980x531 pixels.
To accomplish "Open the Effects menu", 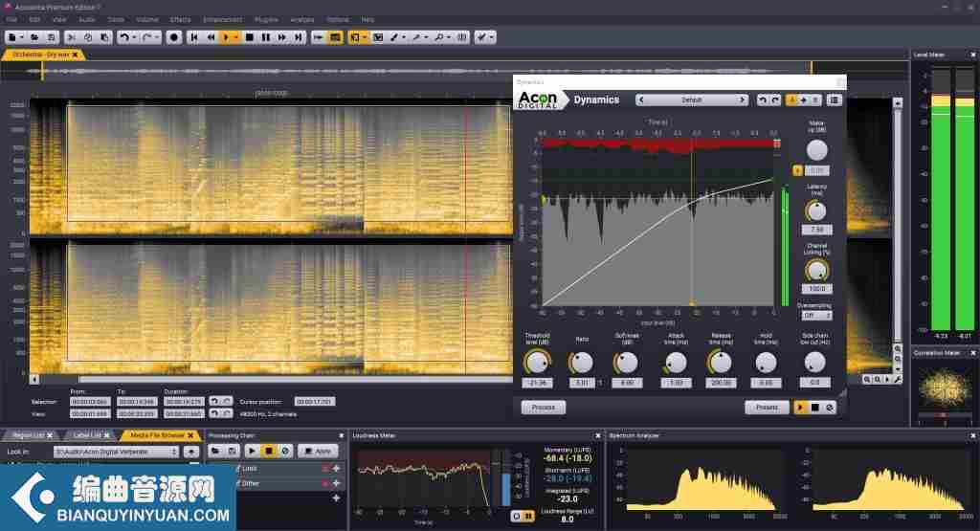I will tap(180, 20).
